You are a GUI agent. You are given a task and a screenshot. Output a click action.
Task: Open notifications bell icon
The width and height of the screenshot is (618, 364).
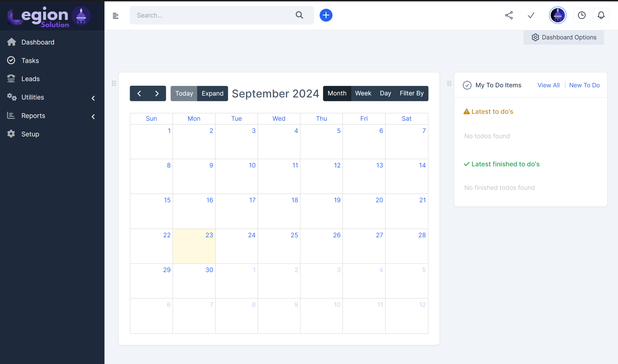coord(601,15)
